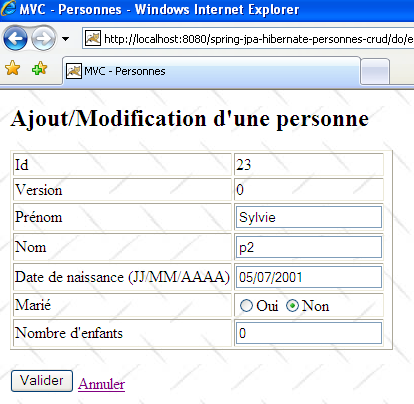
Task: Click the browser Back arrow button
Action: 15,39
